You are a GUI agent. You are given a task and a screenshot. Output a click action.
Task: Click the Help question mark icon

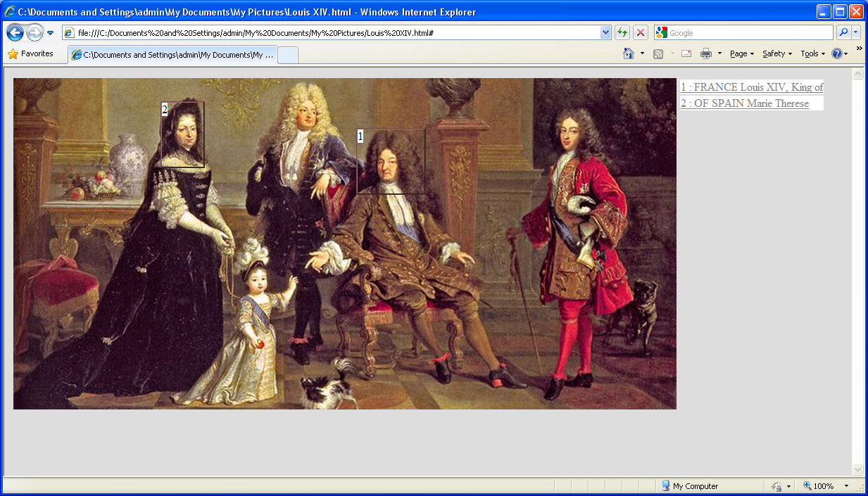coord(836,53)
